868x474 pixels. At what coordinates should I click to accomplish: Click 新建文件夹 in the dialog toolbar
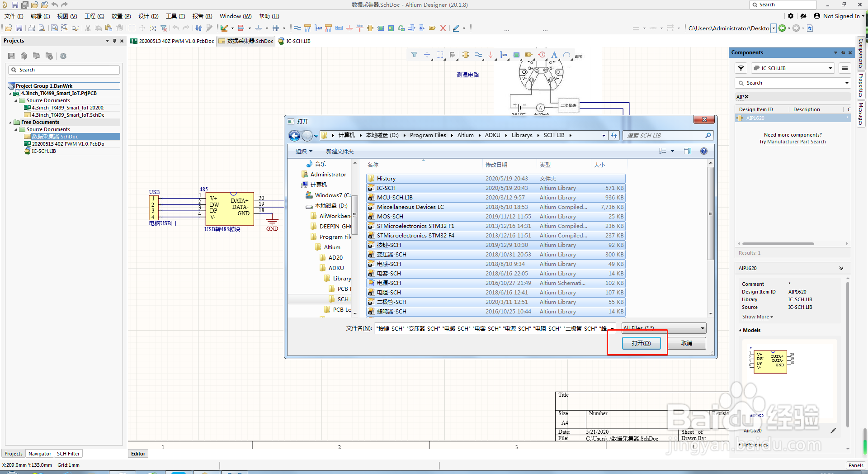pyautogui.click(x=340, y=152)
